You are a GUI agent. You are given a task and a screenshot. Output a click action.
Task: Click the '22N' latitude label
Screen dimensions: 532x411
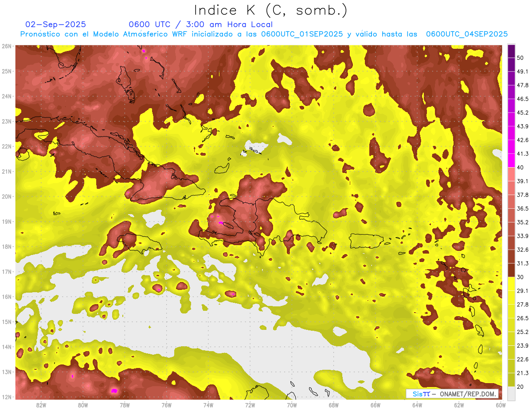pyautogui.click(x=7, y=146)
